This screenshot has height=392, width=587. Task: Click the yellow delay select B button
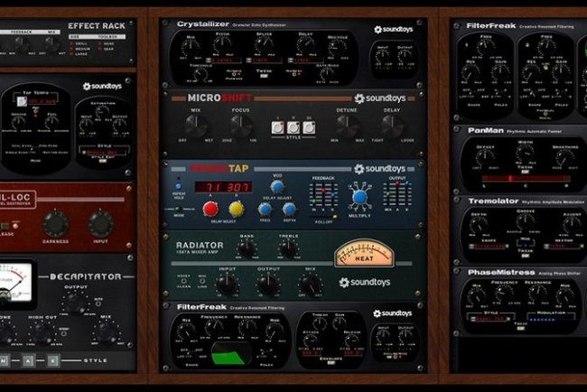coord(237,209)
